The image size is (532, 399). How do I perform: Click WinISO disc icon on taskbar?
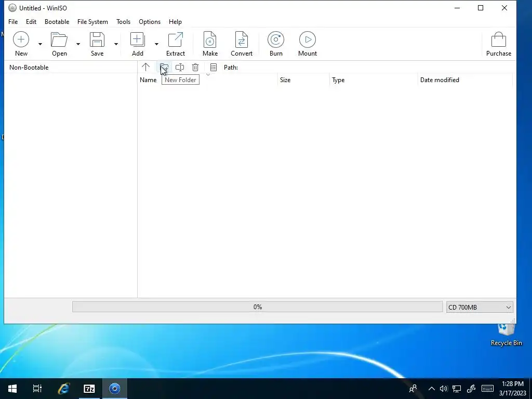115,389
